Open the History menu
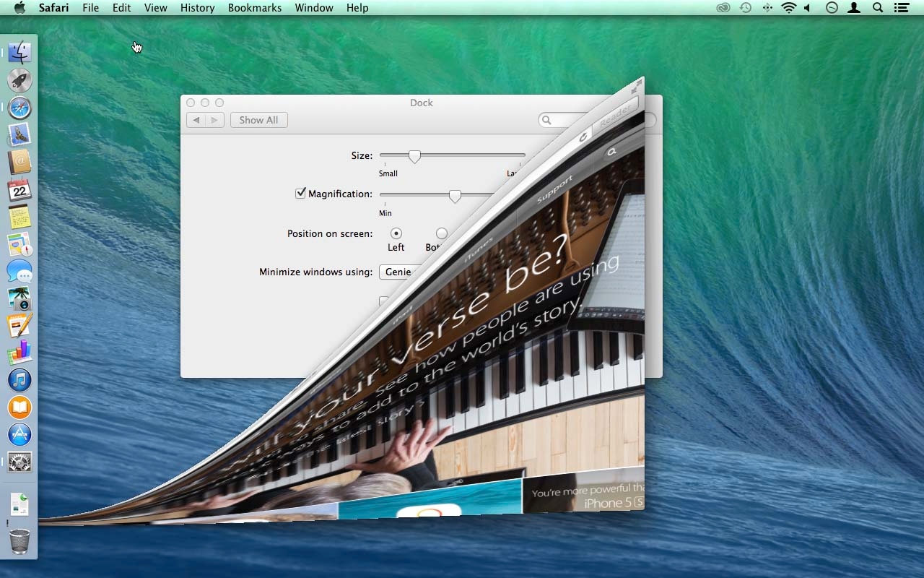Viewport: 924px width, 578px height. click(196, 8)
